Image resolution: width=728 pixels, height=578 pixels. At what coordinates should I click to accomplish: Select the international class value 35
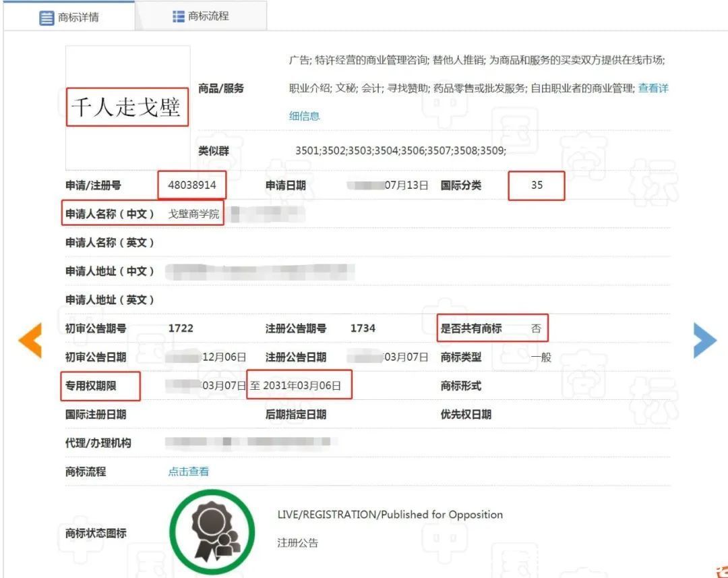(536, 185)
